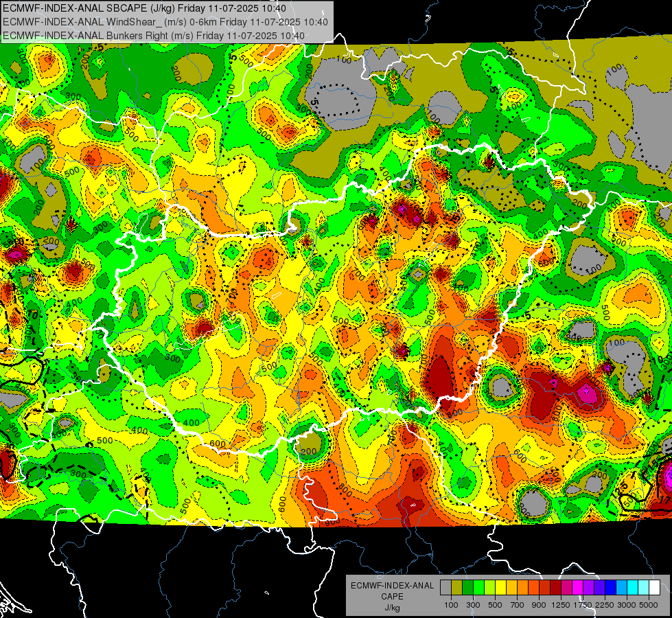Click the '100' legend scale value
The width and height of the screenshot is (672, 618).
[451, 605]
